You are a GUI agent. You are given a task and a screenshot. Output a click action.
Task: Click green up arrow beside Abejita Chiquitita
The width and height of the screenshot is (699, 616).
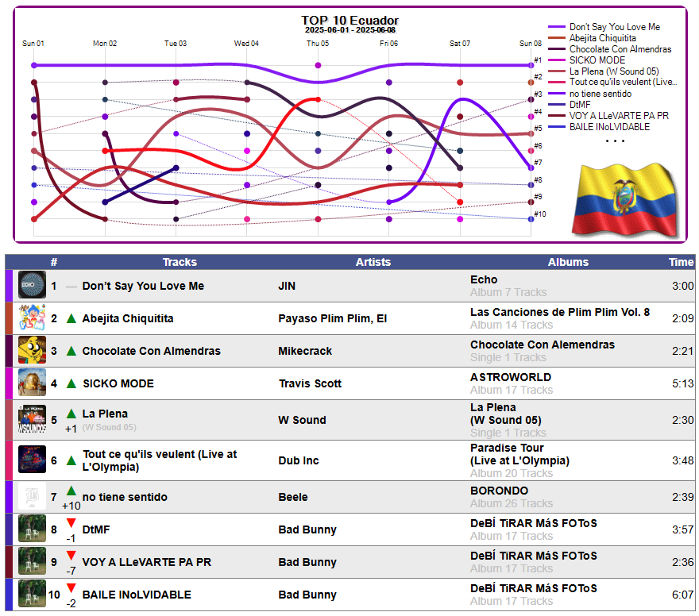click(x=71, y=318)
